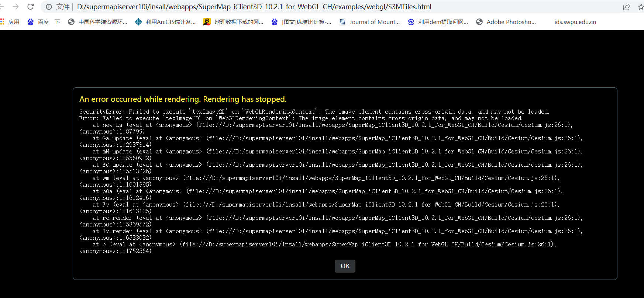
Task: Click the SecurityError message line
Action: [x=314, y=112]
